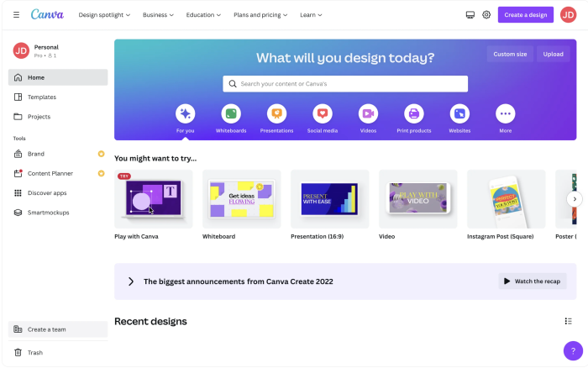The image size is (588, 368).
Task: Open Content Planner in sidebar
Action: (58, 173)
